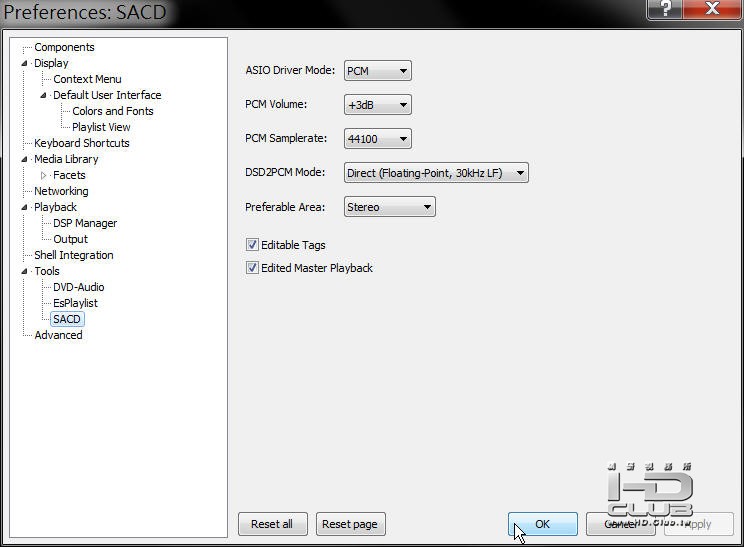Open the Default User Interface page
Viewport: 744px width, 547px height.
107,95
